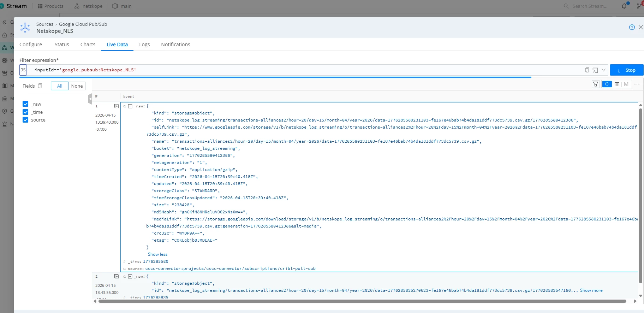Open the help question-mark icon
Image resolution: width=644 pixels, height=313 pixels.
pyautogui.click(x=632, y=27)
